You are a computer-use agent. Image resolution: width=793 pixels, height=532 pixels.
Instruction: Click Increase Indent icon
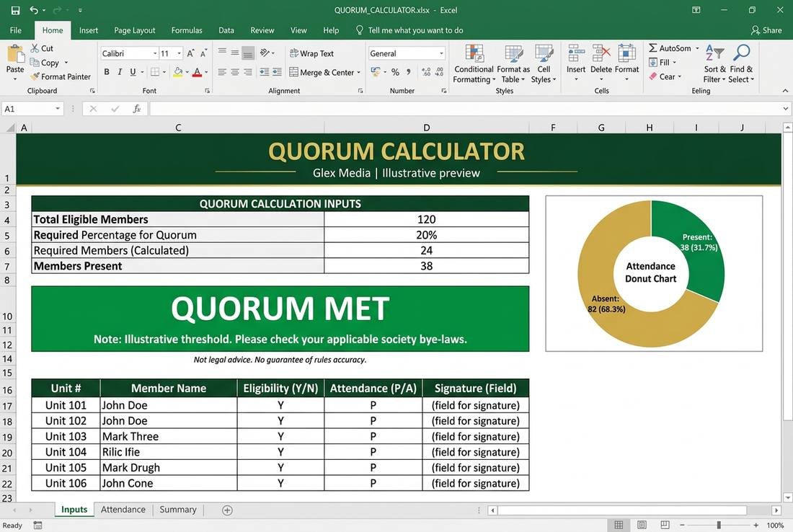277,72
